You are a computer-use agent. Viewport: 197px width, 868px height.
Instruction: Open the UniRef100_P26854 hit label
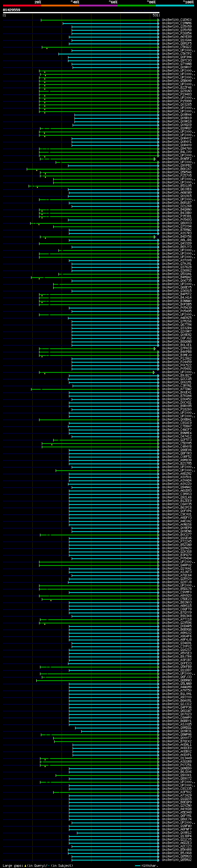176,33
